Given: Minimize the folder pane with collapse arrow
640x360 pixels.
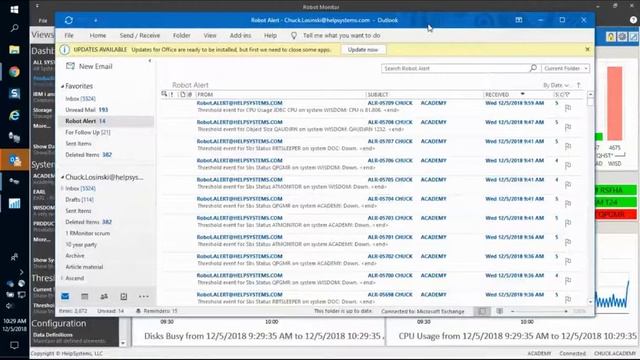Looking at the screenshot, I should (x=150, y=61).
